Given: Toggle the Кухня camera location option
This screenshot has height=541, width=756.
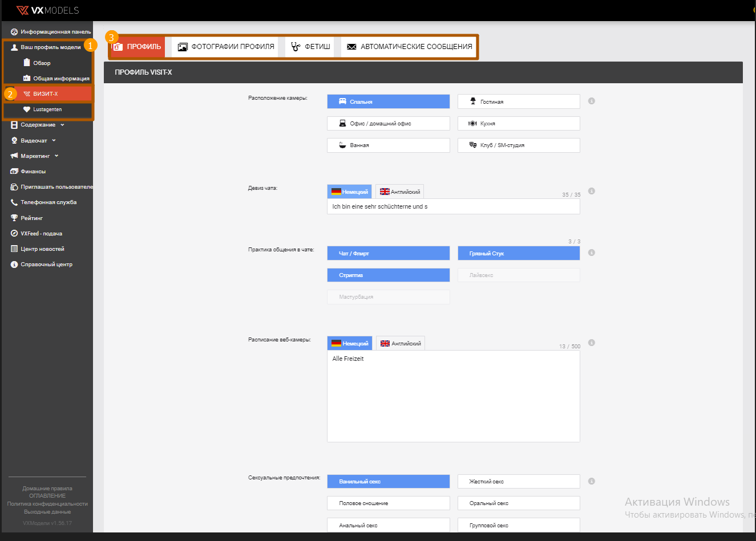Looking at the screenshot, I should (x=518, y=124).
